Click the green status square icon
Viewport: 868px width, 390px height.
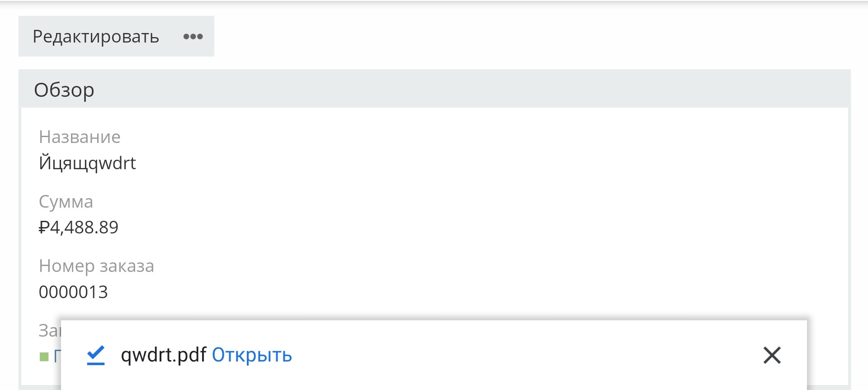44,357
